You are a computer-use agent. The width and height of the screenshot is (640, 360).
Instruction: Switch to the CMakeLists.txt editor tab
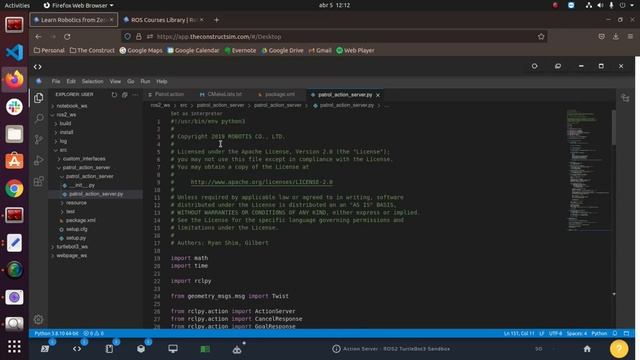pos(221,94)
